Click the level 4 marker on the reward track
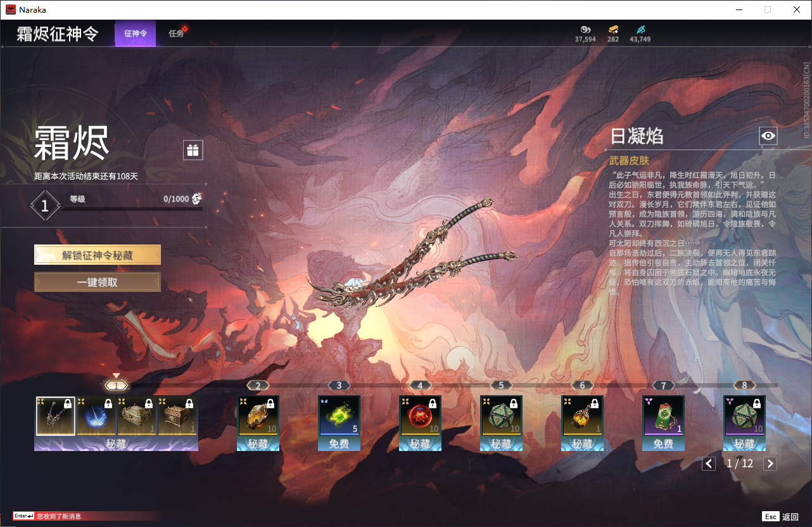Image resolution: width=812 pixels, height=527 pixels. pos(420,385)
